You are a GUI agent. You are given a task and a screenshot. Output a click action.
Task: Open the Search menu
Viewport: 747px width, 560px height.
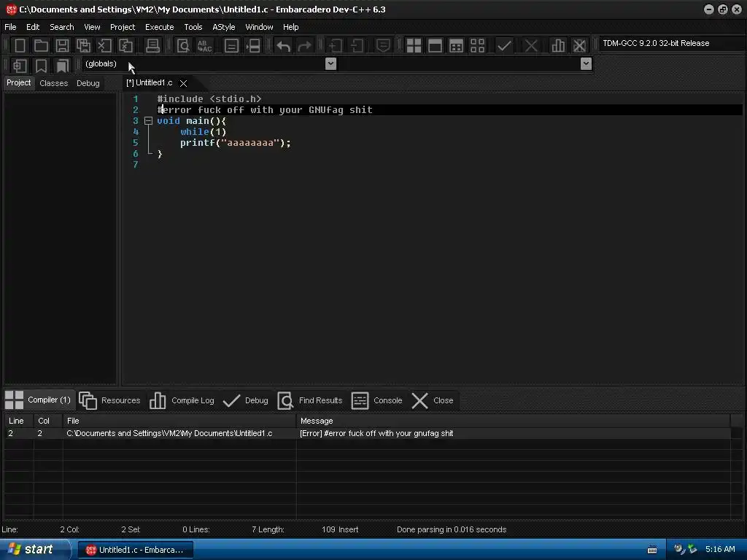(62, 27)
